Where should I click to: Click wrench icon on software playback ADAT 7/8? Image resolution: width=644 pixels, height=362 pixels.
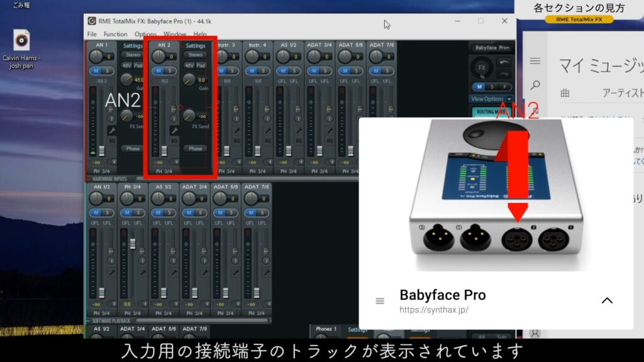click(267, 272)
